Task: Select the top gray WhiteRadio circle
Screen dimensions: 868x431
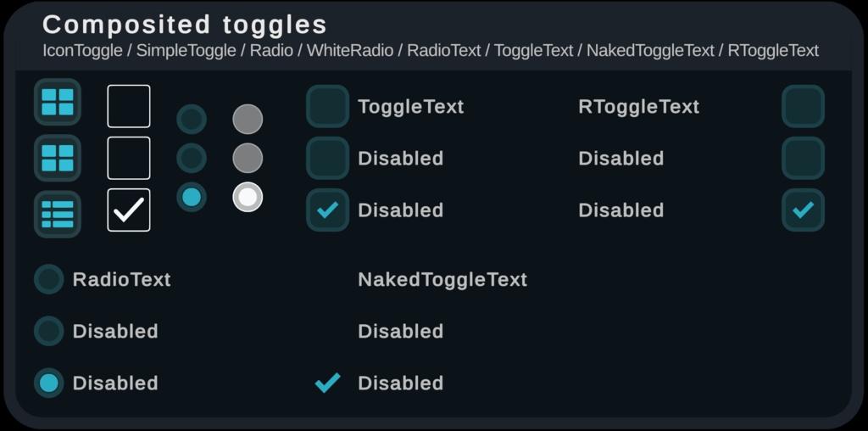Action: point(248,120)
